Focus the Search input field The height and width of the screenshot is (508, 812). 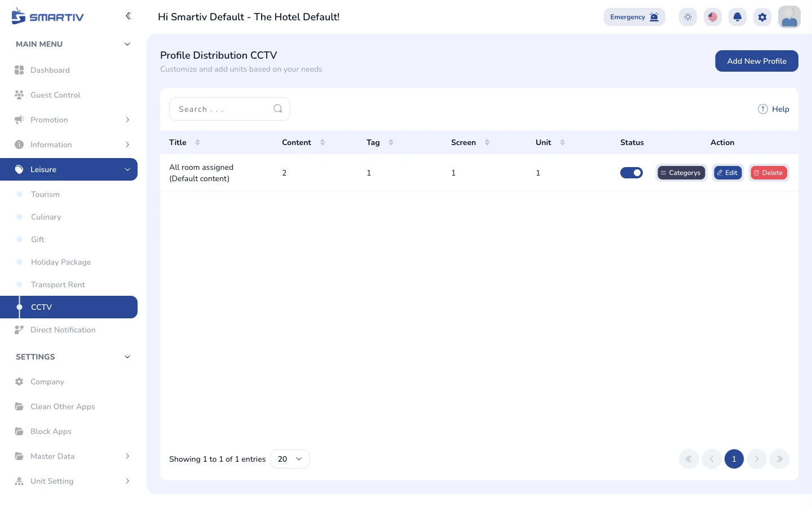230,109
